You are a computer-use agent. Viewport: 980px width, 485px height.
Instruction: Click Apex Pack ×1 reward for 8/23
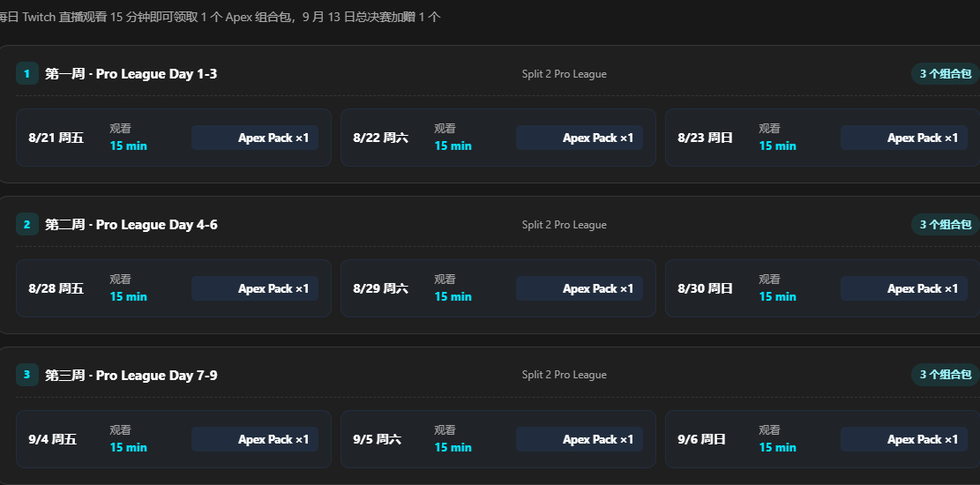point(904,138)
